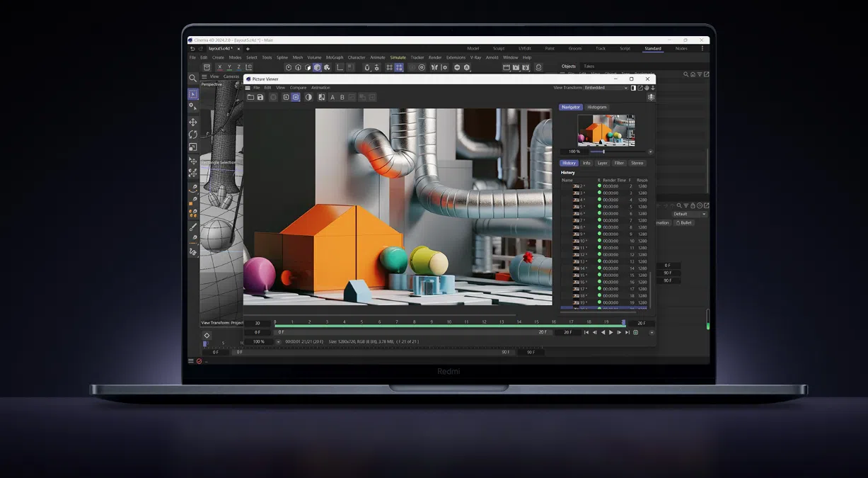Open the viewport hamburger menu
Screen dimensions: 868x478
pos(204,76)
